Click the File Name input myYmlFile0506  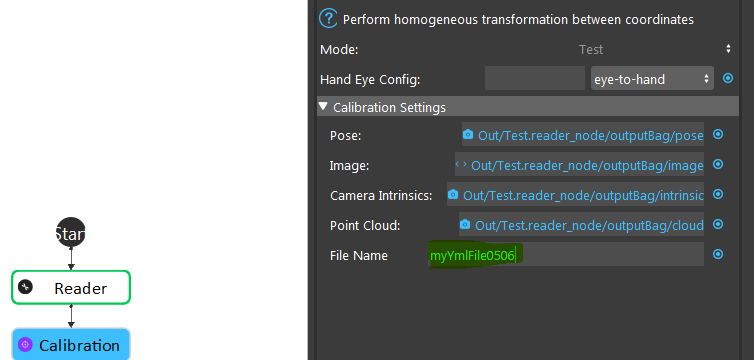[x=566, y=254]
